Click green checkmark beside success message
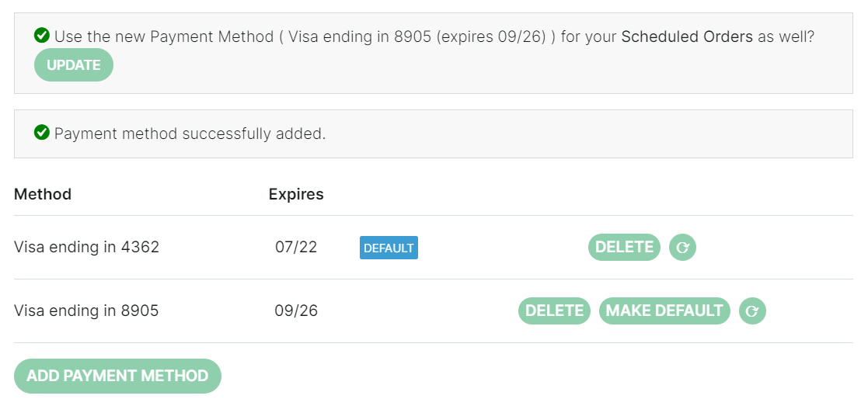The width and height of the screenshot is (868, 406). coord(41,133)
